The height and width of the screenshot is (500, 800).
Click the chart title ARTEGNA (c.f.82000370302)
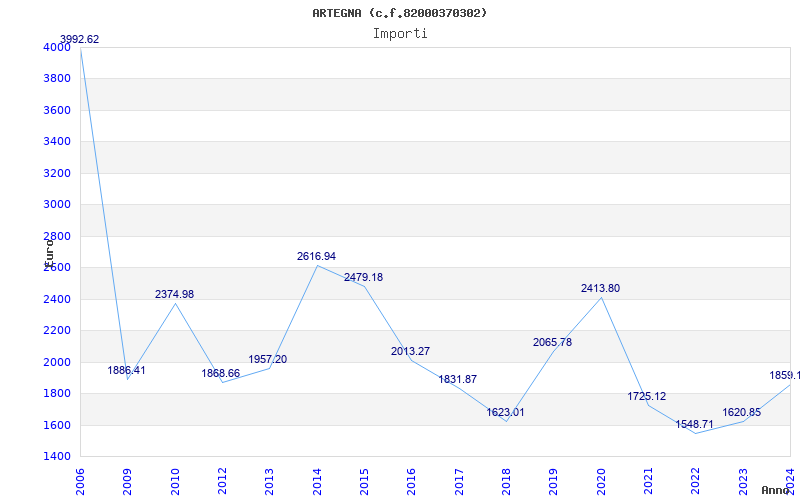tap(399, 13)
